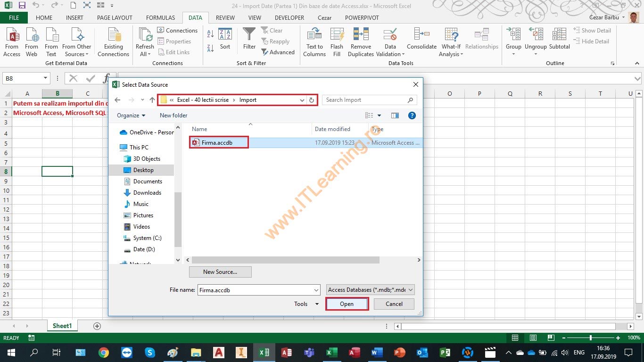Click the Open button
This screenshot has width=644, height=362.
click(x=347, y=304)
